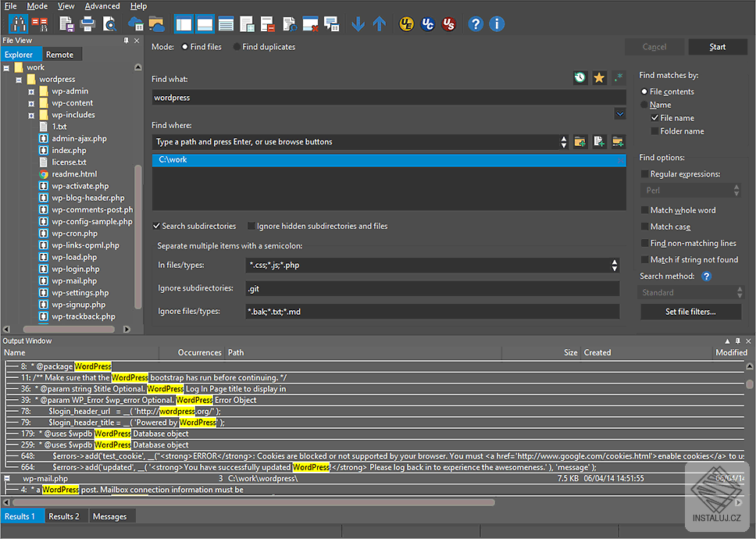Click the binoculars Find files toolbar icon
Screen dimensions: 756x539
click(x=18, y=23)
